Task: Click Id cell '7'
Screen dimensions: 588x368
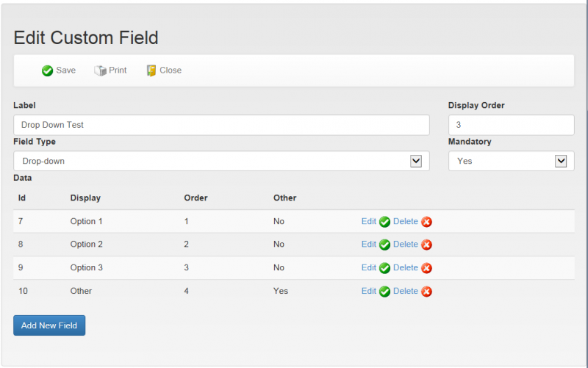Action: point(21,221)
